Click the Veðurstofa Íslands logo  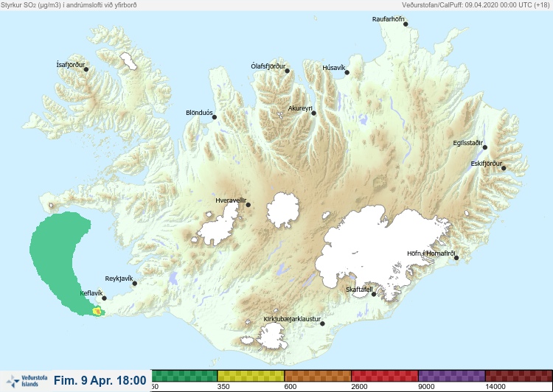click(27, 381)
